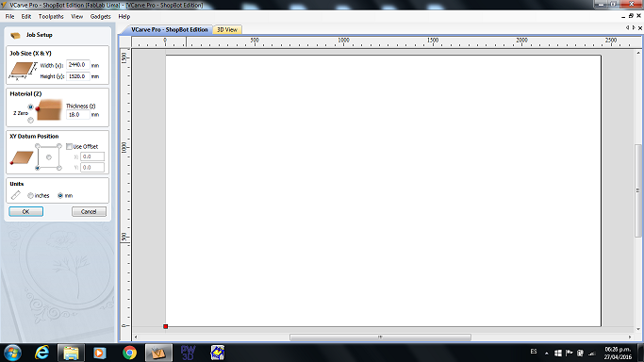The height and width of the screenshot is (362, 644).
Task: Cancel the job setup
Action: (x=89, y=211)
